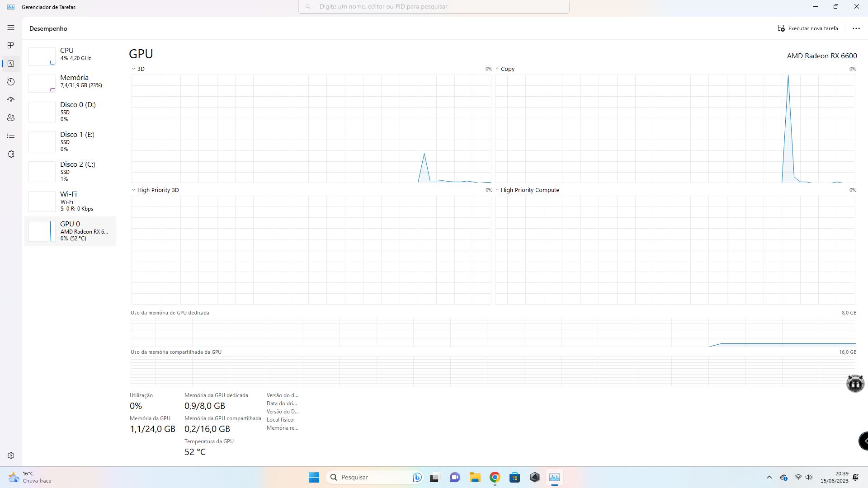Open OneDrive cloud tray icon

(x=784, y=477)
